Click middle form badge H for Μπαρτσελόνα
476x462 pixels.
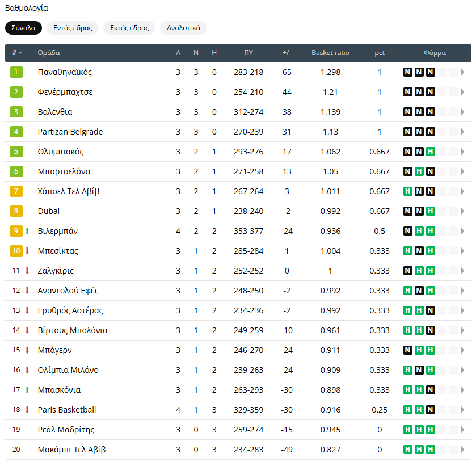[419, 171]
